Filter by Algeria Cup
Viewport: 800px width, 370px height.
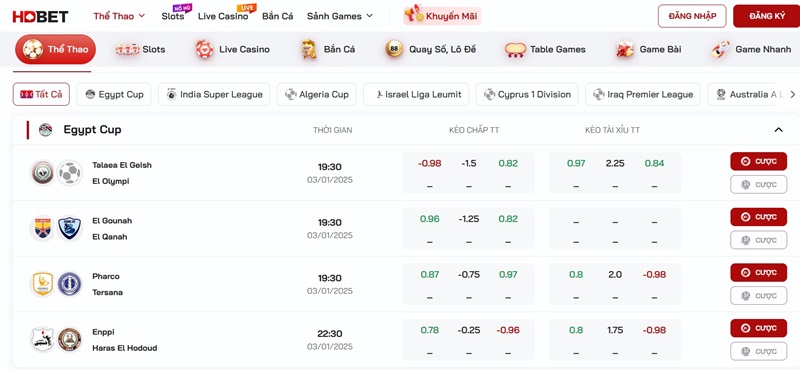coord(316,94)
